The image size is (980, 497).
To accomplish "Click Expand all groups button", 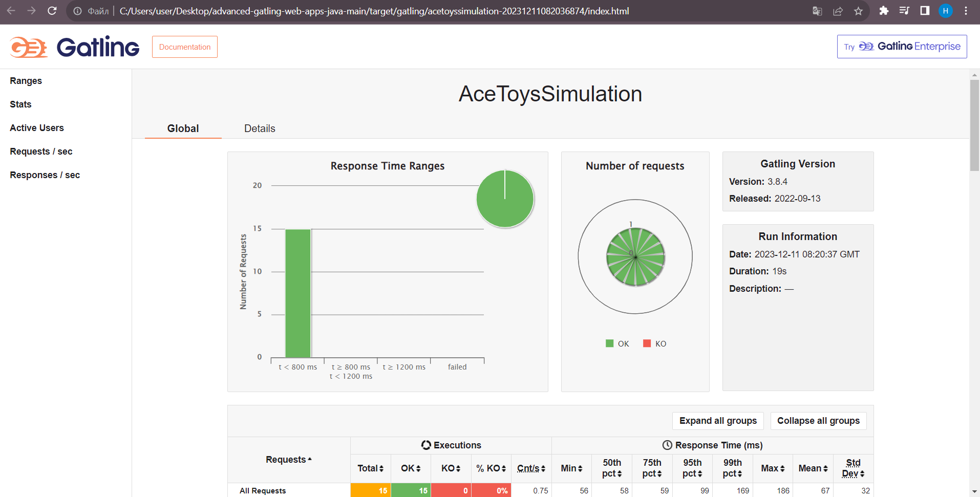I will [x=718, y=421].
